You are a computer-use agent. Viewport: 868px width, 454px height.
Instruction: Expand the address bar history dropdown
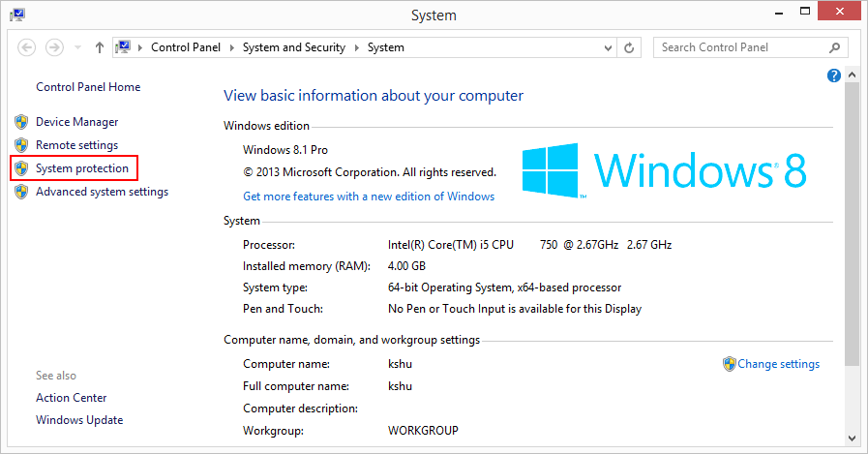point(608,47)
